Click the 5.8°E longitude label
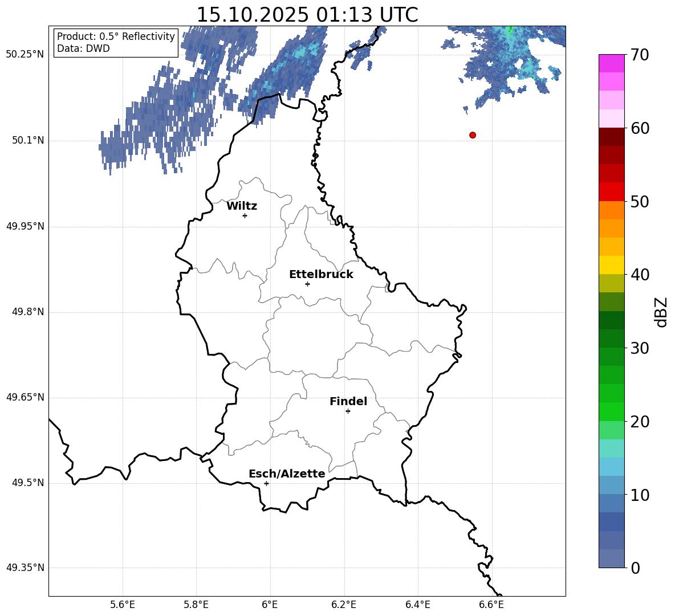 [x=196, y=605]
